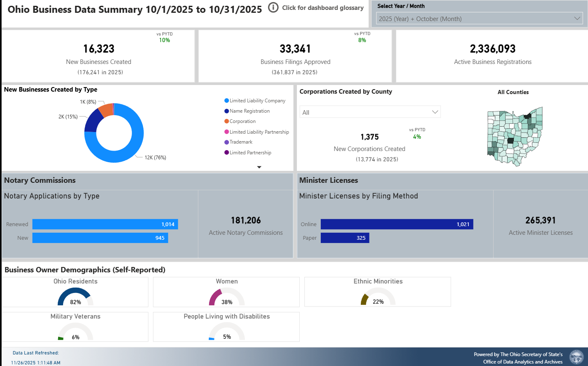This screenshot has width=588, height=366.
Task: Select the New notary applications bar
Action: point(100,238)
